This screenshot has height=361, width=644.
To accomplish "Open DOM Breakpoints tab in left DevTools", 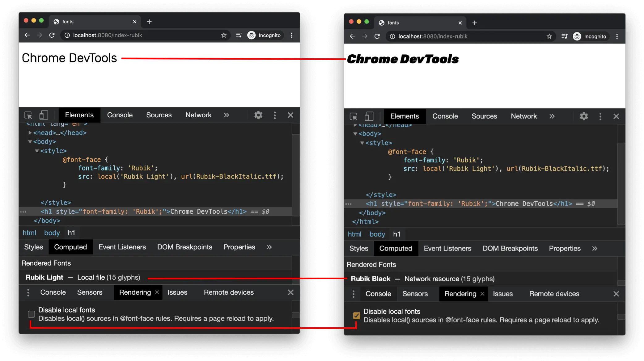I will (185, 247).
